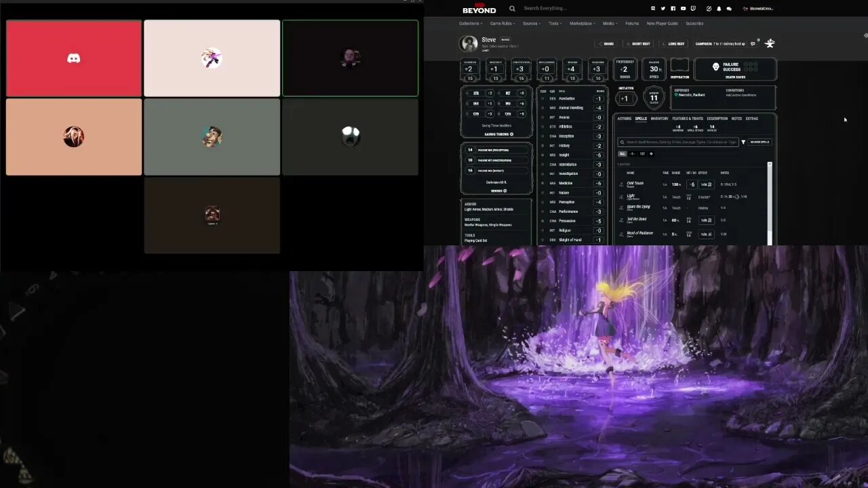868x488 pixels.
Task: Toggle Acrobatics proficiency dot
Action: (542, 98)
